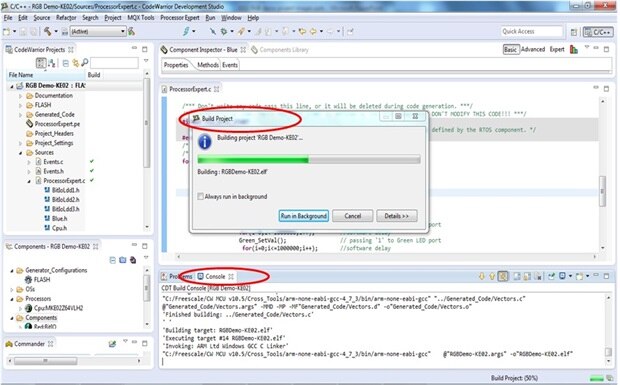Open the Refactor menu

click(x=66, y=18)
